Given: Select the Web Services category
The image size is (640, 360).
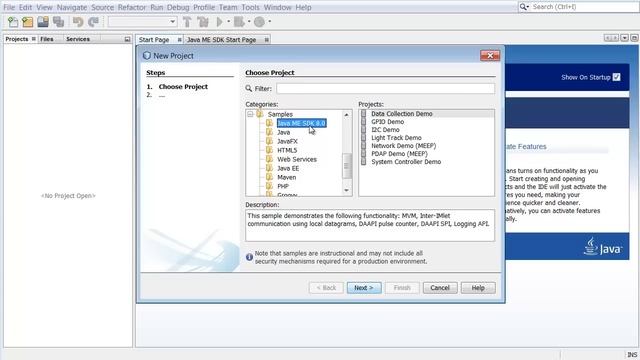Looking at the screenshot, I should click(x=297, y=159).
